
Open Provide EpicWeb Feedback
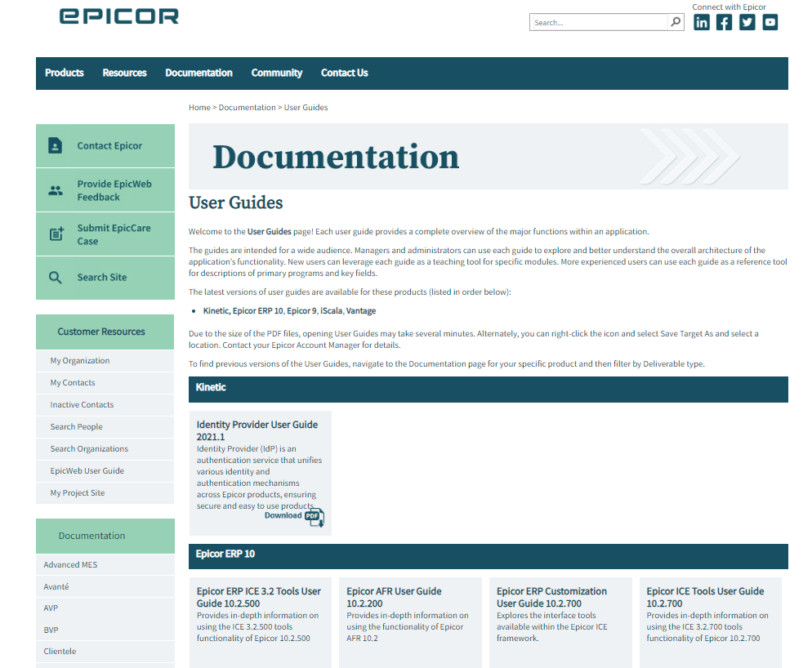105,190
